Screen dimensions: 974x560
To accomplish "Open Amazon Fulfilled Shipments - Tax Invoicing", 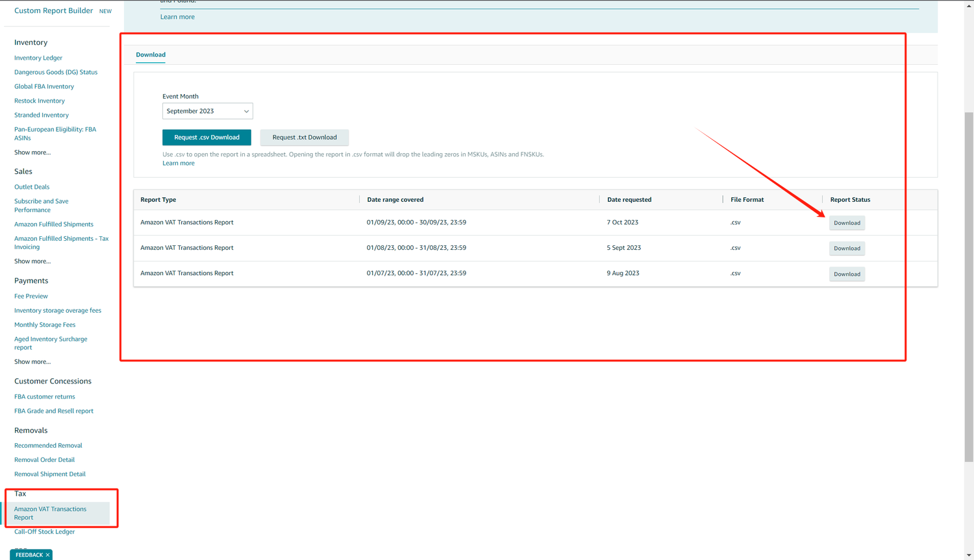I will [62, 243].
